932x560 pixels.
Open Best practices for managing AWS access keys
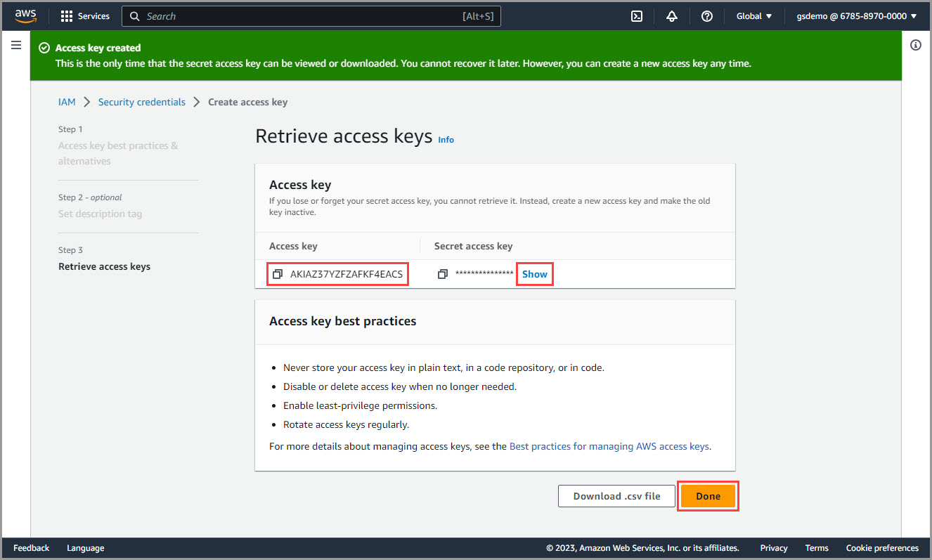point(609,446)
